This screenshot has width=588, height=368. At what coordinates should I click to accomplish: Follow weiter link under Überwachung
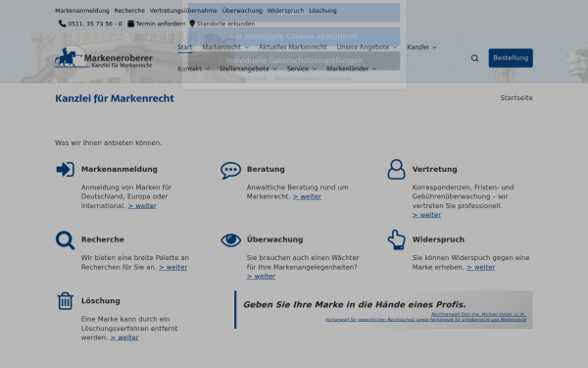[x=261, y=277]
